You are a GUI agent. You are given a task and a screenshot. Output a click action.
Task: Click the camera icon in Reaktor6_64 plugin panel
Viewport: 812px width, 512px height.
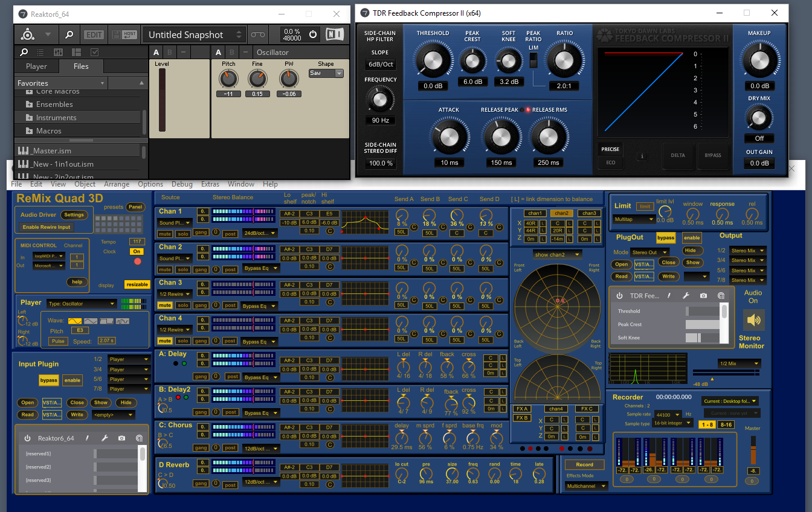[x=122, y=438]
